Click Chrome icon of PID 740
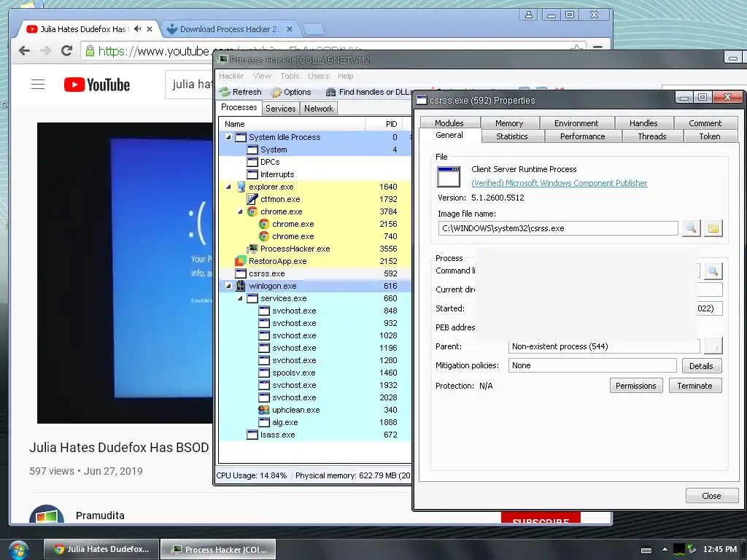747x560 pixels. 264,236
